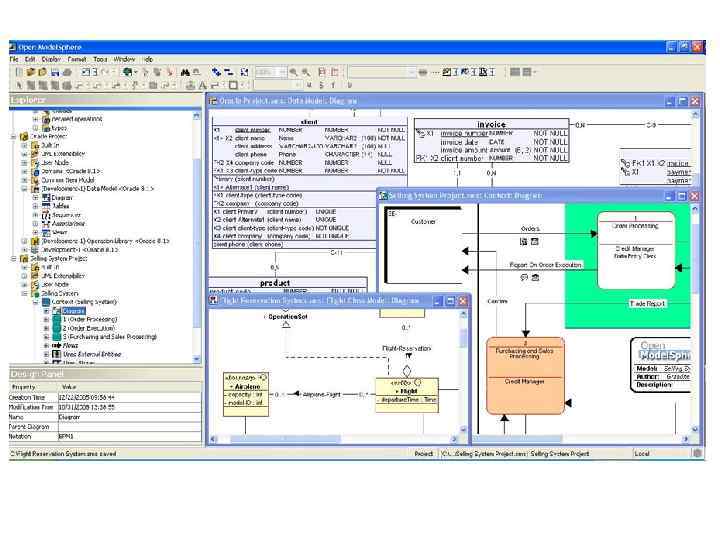
Task: Click the Print toolbar icon
Action: 68,72
